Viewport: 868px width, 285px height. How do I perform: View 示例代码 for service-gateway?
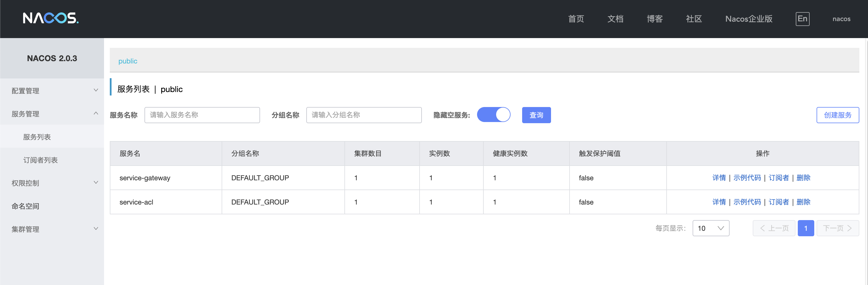click(747, 178)
